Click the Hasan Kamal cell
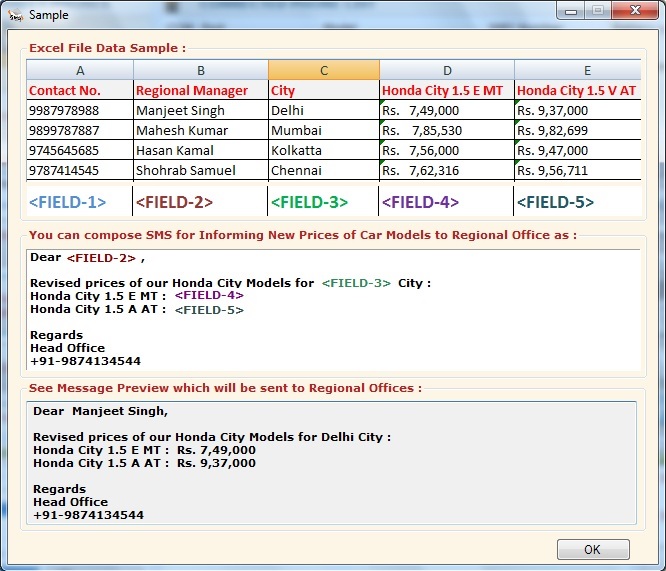Screen dimensions: 666x571 click(201, 150)
